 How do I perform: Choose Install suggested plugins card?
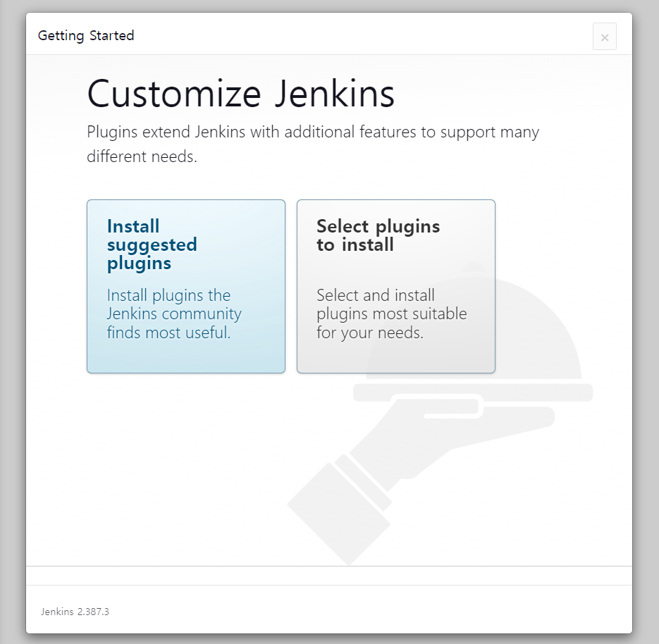pos(186,286)
